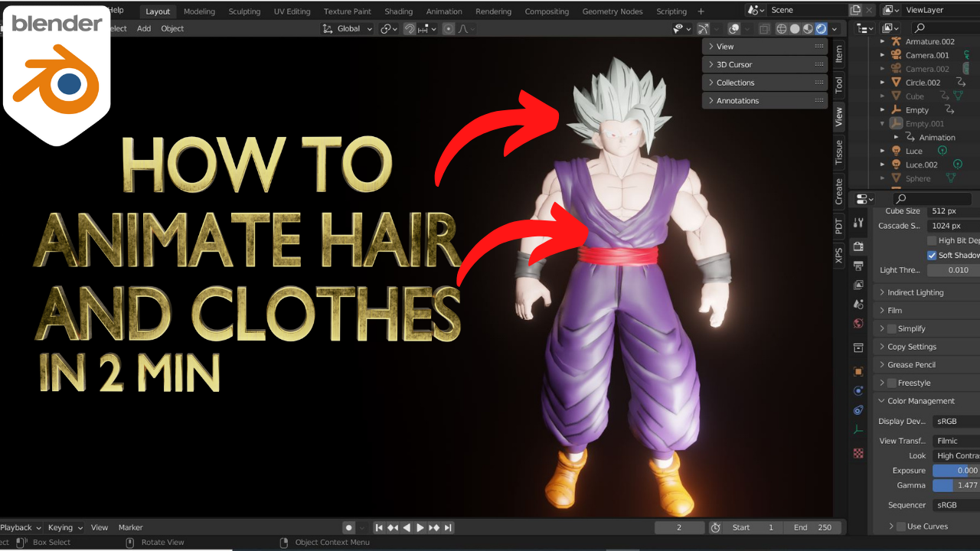Open Display Device sRGB dropdown
Viewport: 980px width, 551px height.
click(955, 422)
